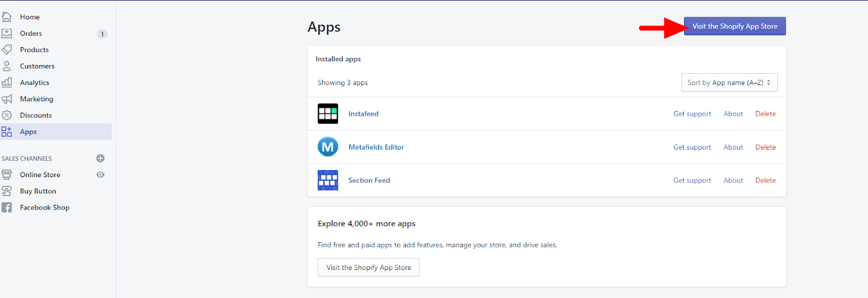
Task: Click 'Explore 4,000+ more apps' heading
Action: (366, 223)
